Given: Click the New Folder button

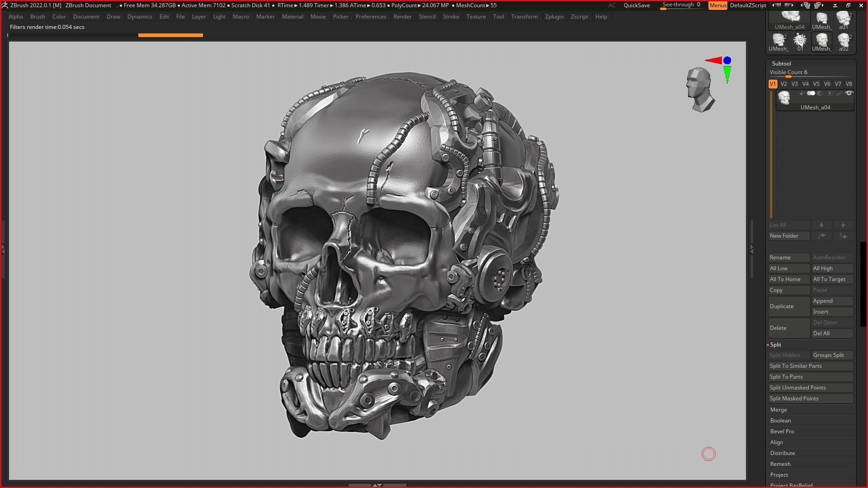Looking at the screenshot, I should (789, 236).
